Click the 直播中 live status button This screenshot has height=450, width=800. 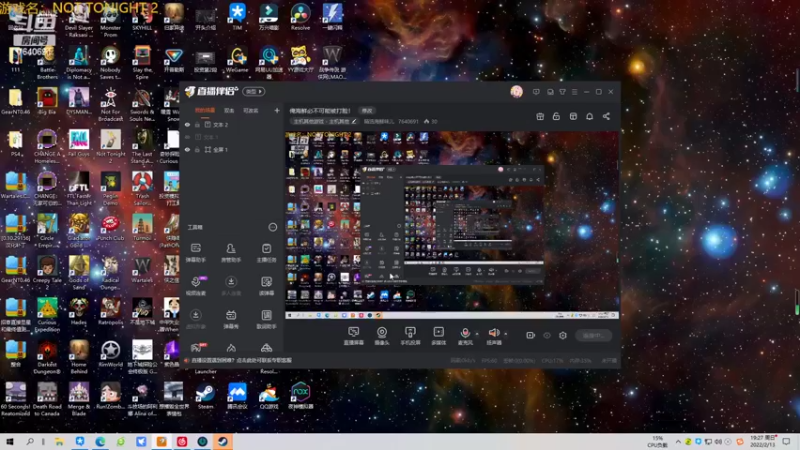point(593,335)
